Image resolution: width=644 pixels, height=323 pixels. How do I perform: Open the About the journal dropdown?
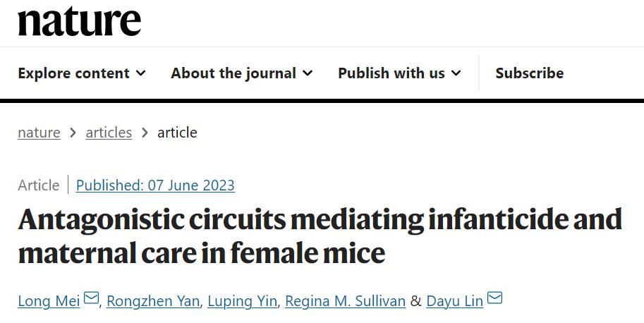pos(241,73)
